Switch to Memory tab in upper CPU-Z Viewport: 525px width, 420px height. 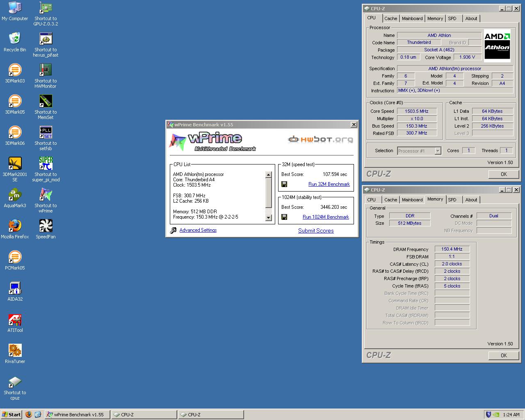[435, 18]
